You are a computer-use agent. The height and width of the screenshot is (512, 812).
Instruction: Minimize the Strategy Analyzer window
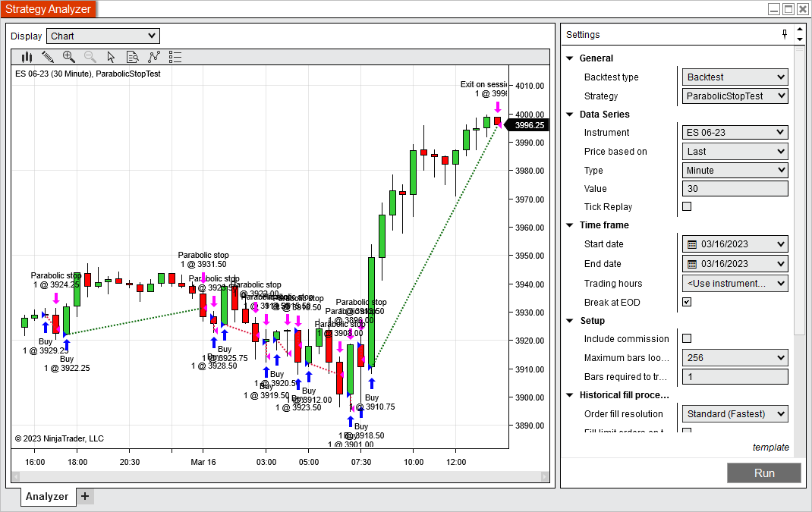tap(774, 9)
